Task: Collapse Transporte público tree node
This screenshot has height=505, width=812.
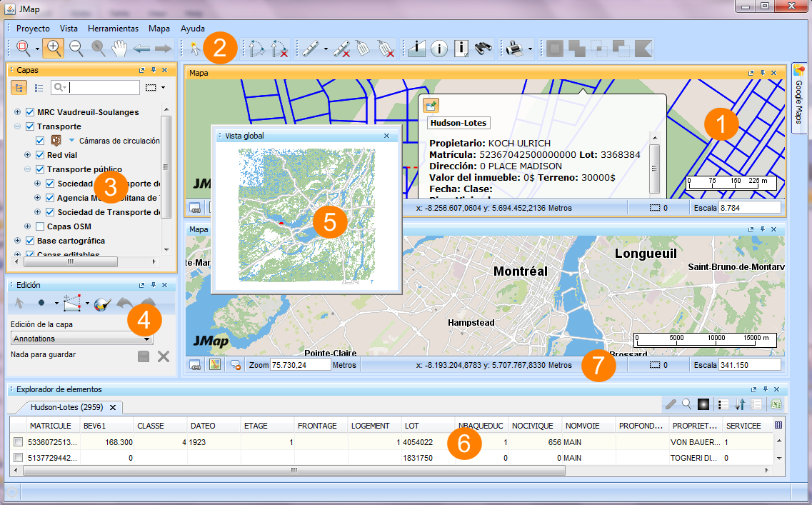Action: pyautogui.click(x=27, y=169)
